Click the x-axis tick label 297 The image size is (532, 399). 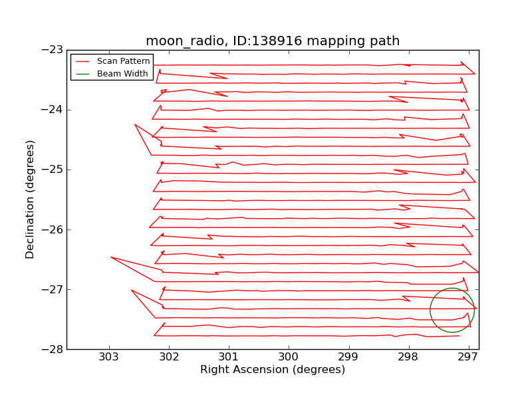(x=468, y=357)
